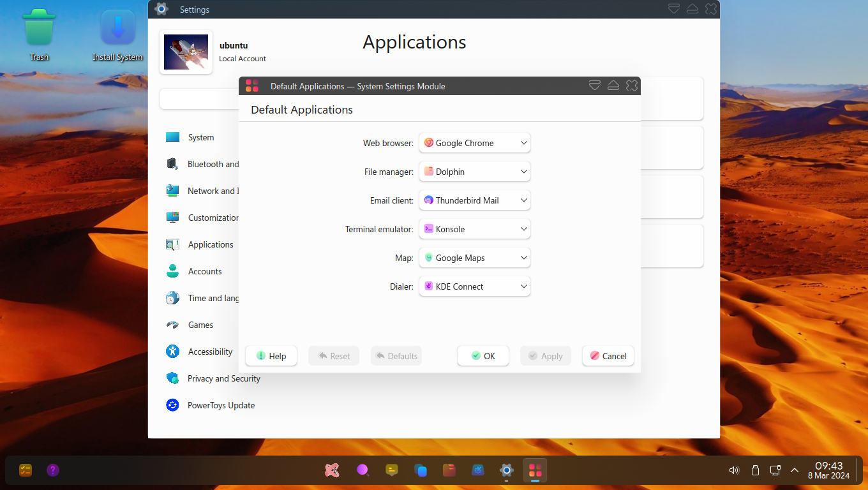Open the purple search icon in taskbar
868x490 pixels.
(x=363, y=470)
